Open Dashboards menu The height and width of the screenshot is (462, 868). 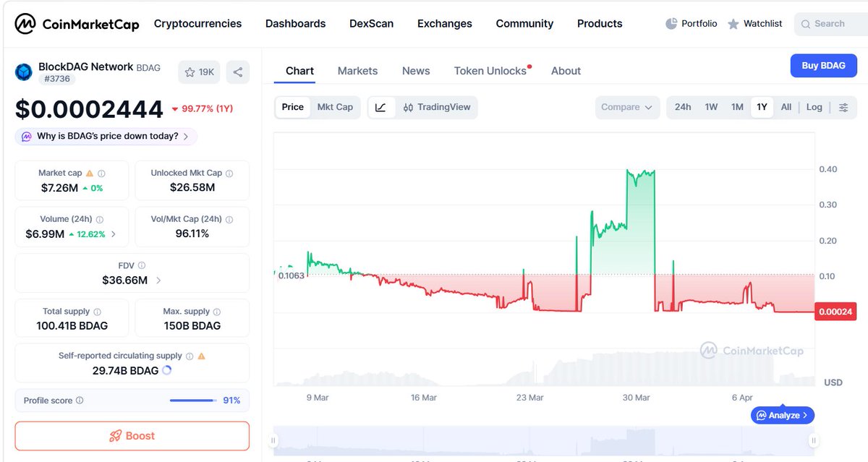point(296,24)
